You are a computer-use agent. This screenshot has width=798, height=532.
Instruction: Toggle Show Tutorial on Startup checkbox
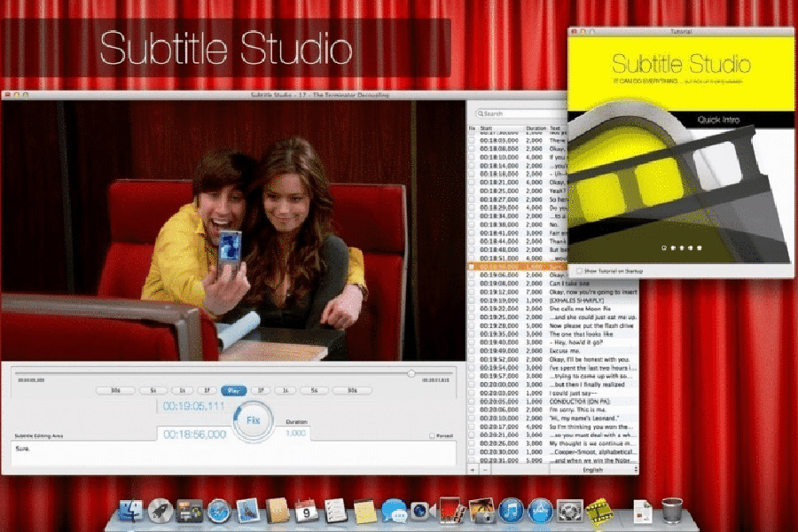click(x=579, y=270)
